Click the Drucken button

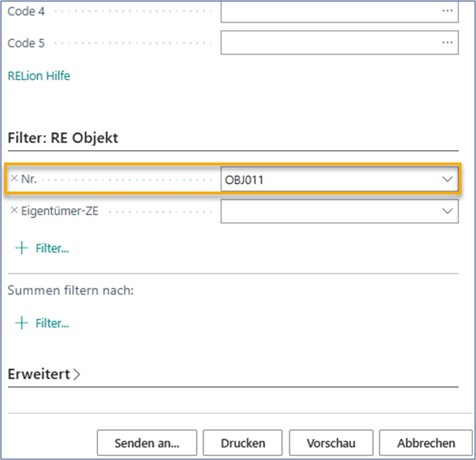(243, 443)
